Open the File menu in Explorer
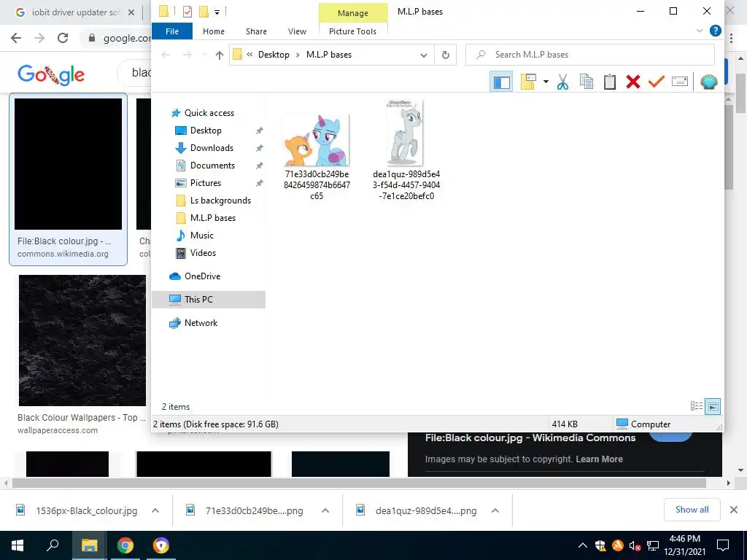Screen dimensions: 747x560 click(172, 31)
